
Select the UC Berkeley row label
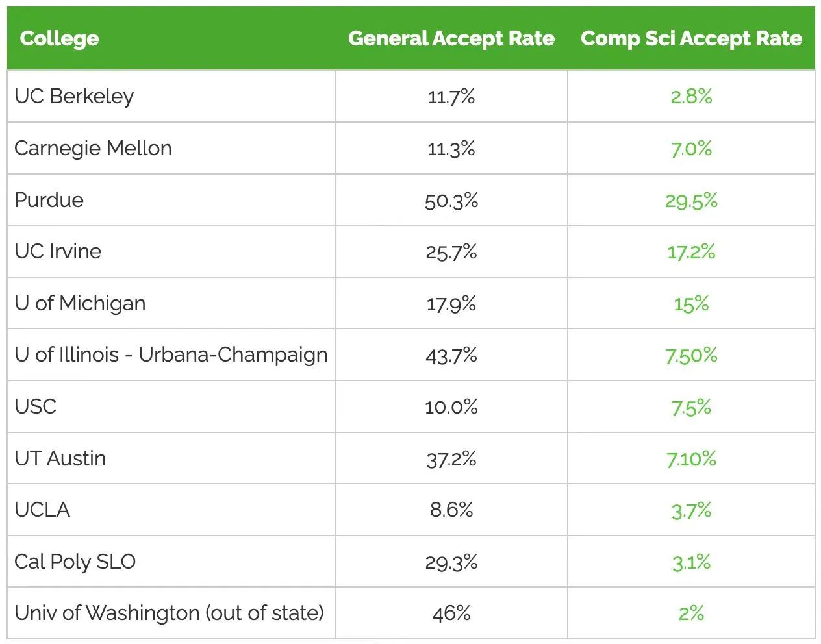click(74, 96)
